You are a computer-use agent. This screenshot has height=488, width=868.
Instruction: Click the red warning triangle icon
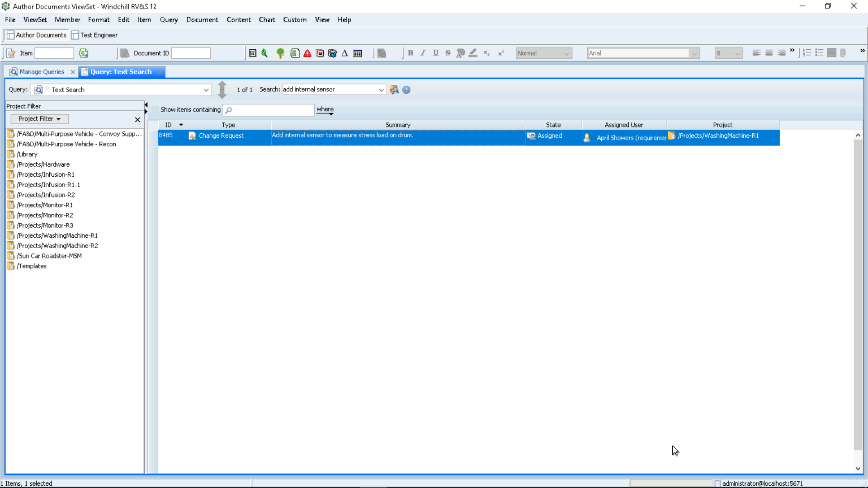pyautogui.click(x=307, y=53)
